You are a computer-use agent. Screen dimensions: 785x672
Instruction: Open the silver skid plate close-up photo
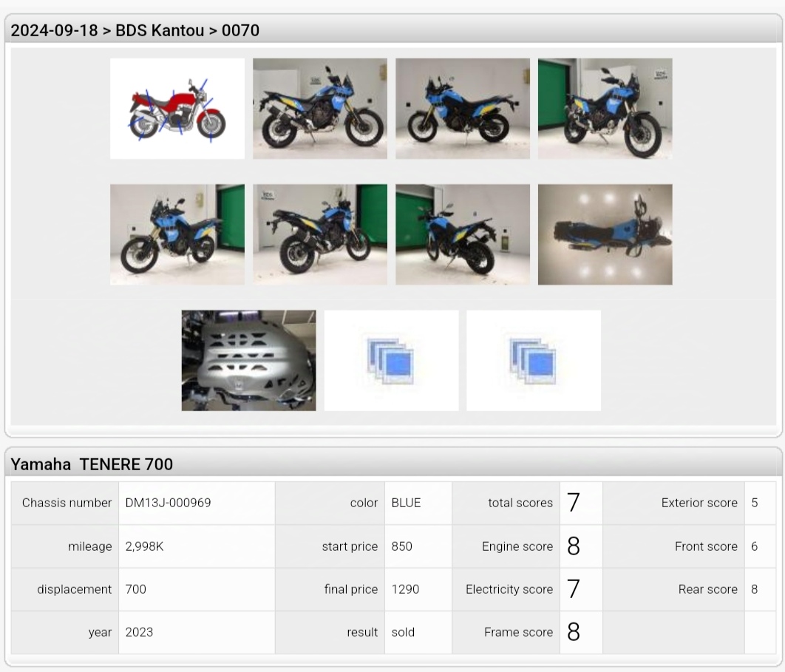point(248,360)
